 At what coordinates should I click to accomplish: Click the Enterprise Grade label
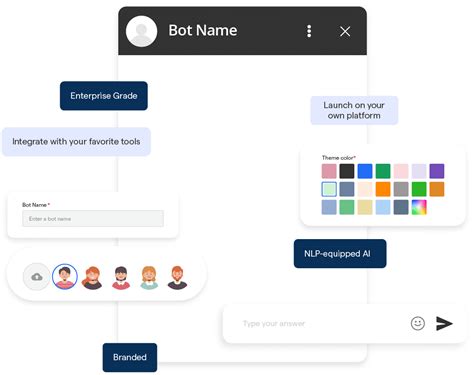click(x=104, y=96)
